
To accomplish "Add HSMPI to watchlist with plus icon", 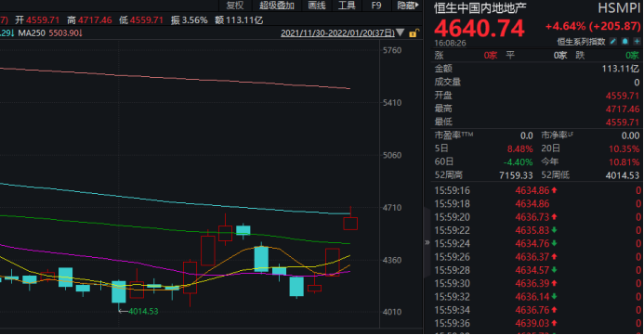I will tap(637, 42).
